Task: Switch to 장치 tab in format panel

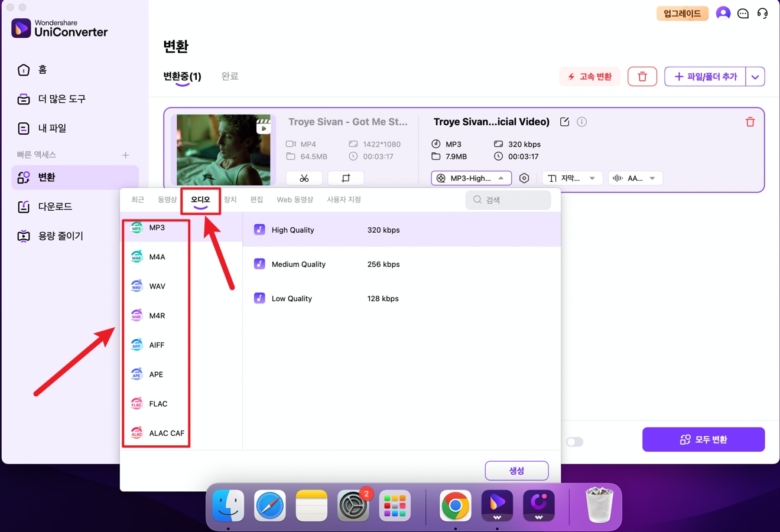Action: [230, 200]
